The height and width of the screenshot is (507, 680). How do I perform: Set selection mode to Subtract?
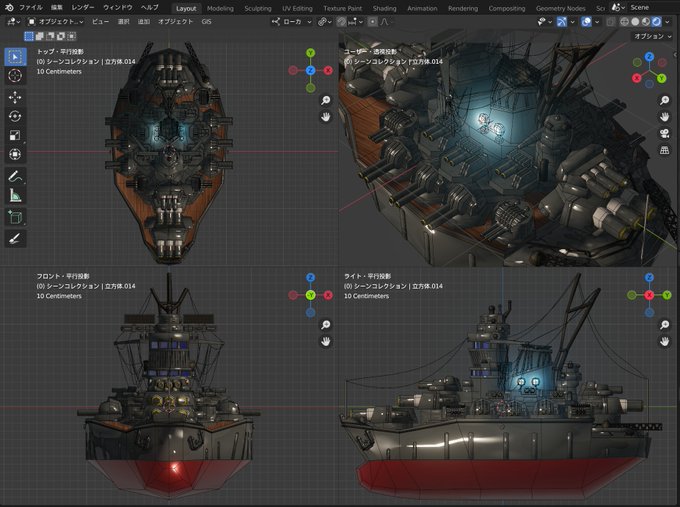click(50, 36)
